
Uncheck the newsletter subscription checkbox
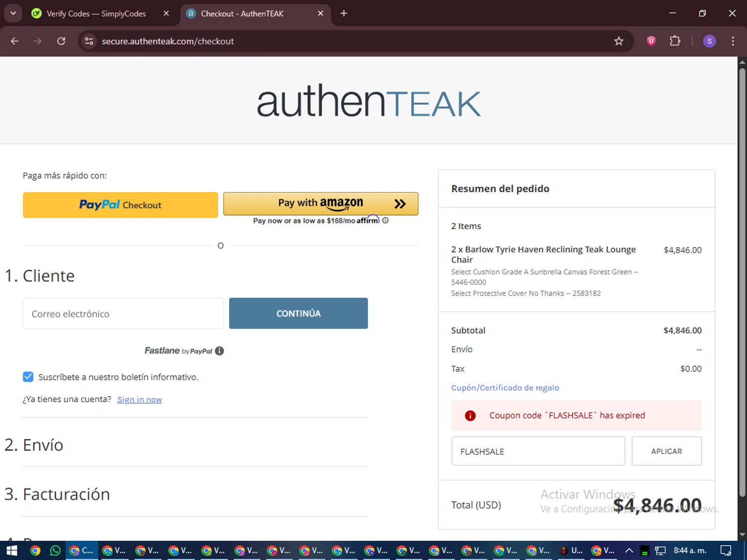[x=28, y=377]
